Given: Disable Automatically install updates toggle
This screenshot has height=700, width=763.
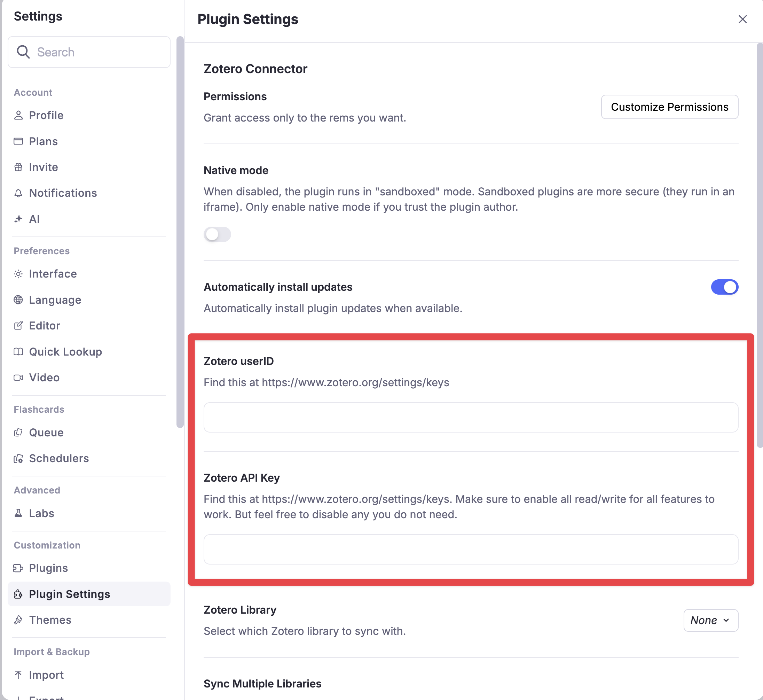Looking at the screenshot, I should 724,287.
